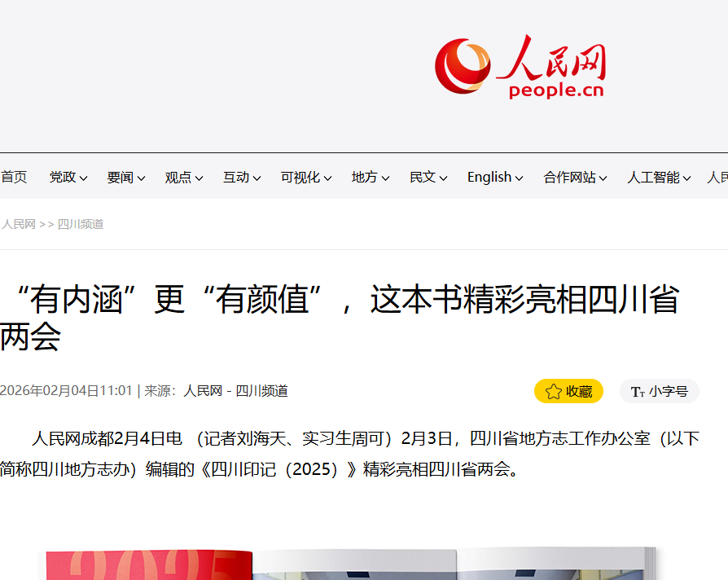
Task: Click the Tt font-size icon
Action: pyautogui.click(x=638, y=392)
